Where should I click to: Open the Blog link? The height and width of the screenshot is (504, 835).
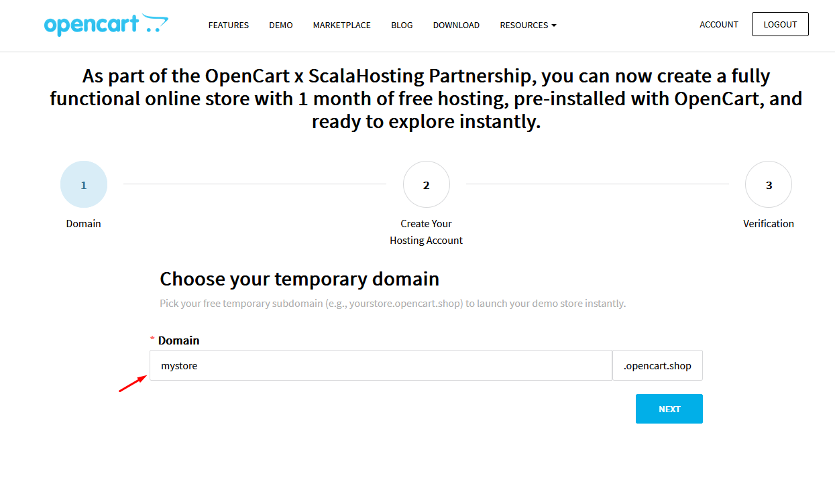tap(402, 25)
